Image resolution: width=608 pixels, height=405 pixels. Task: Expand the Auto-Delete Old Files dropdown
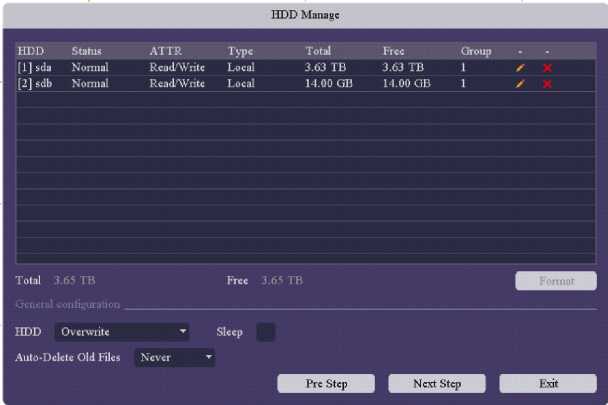175,357
